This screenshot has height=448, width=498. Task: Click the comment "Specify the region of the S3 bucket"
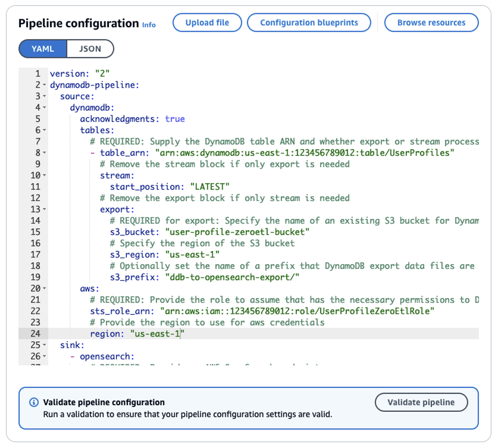[x=202, y=243]
